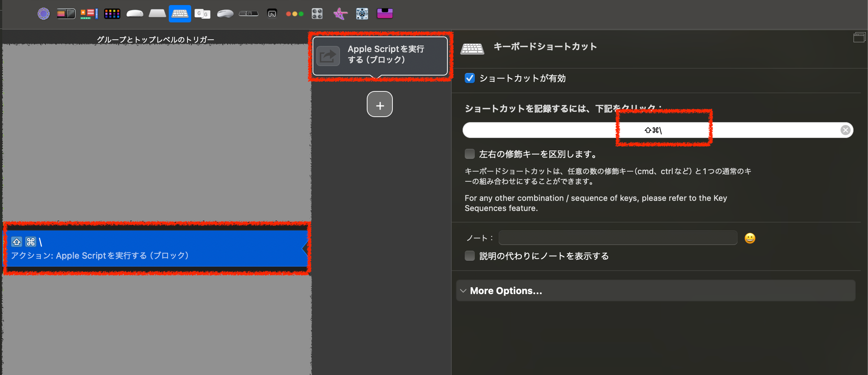Select the Trackpad trigger icon
This screenshot has width=868, height=375.
coord(157,14)
